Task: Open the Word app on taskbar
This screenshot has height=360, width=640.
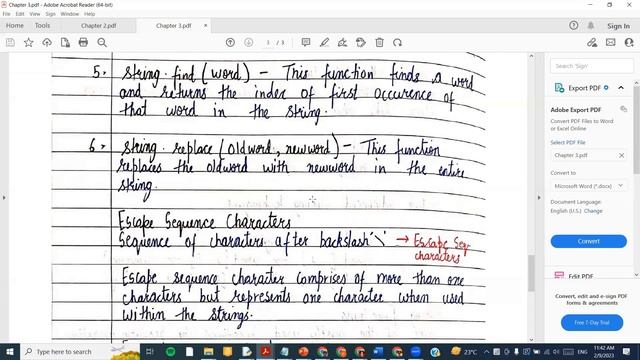Action: click(378, 351)
